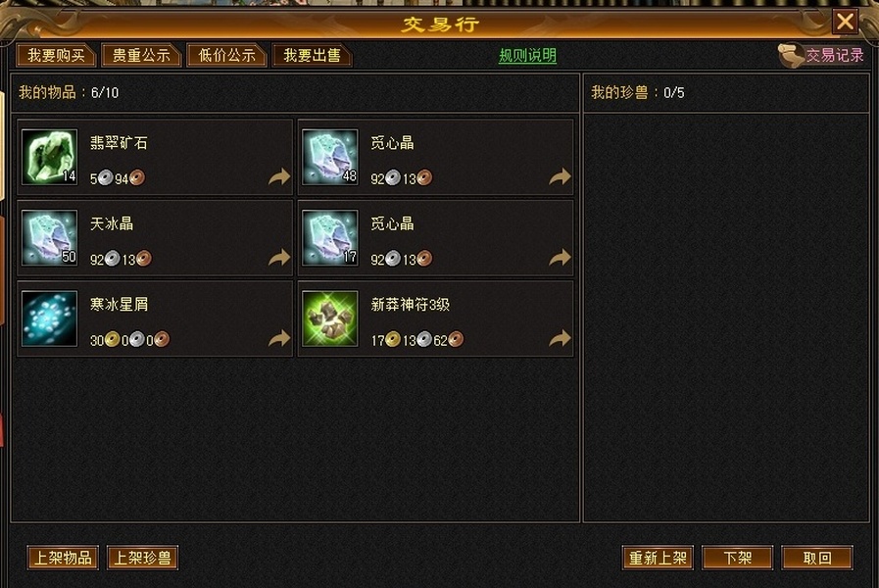The height and width of the screenshot is (588, 879).
Task: Open the 我要出售 tab
Action: tap(313, 56)
